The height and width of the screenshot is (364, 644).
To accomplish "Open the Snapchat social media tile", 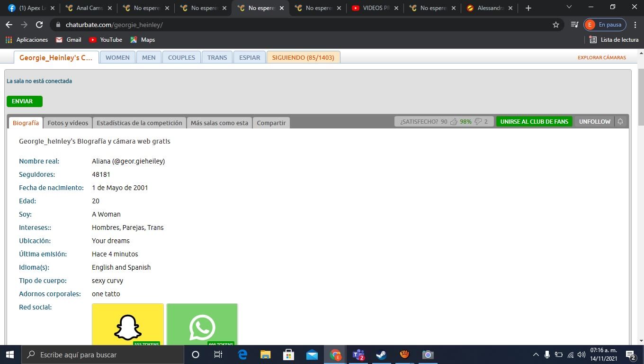I will (x=128, y=325).
